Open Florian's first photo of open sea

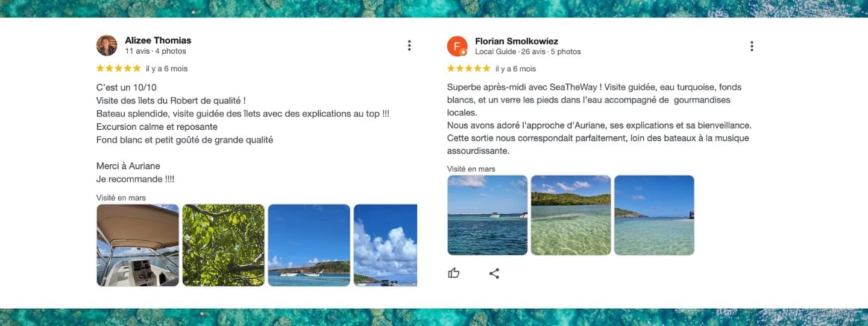(x=488, y=215)
